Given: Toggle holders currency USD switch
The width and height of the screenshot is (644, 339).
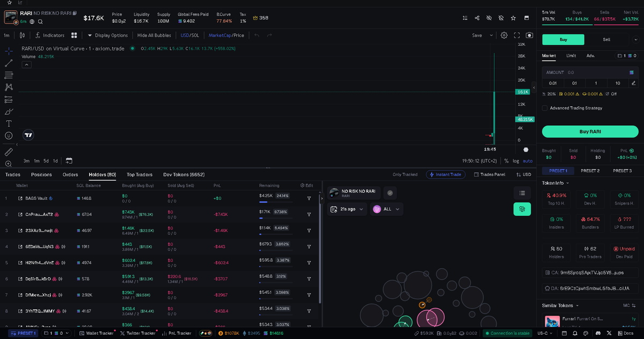Looking at the screenshot, I should 523,175.
